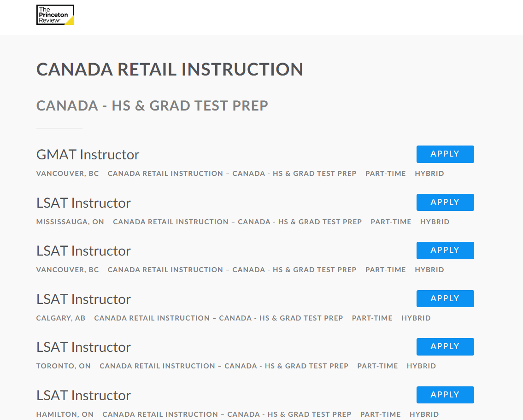This screenshot has height=420, width=523.
Task: Apply for LSAT Instructor in Hamilton
Action: (x=445, y=395)
